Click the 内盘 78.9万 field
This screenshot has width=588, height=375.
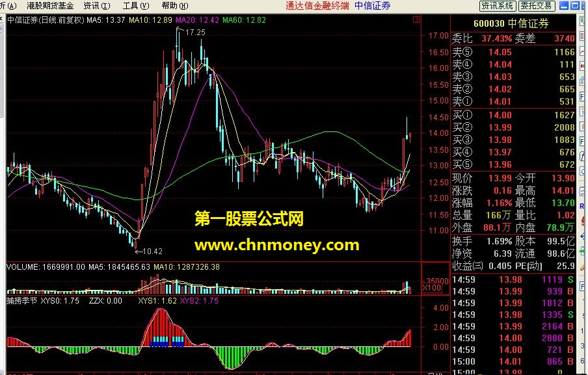[545, 227]
